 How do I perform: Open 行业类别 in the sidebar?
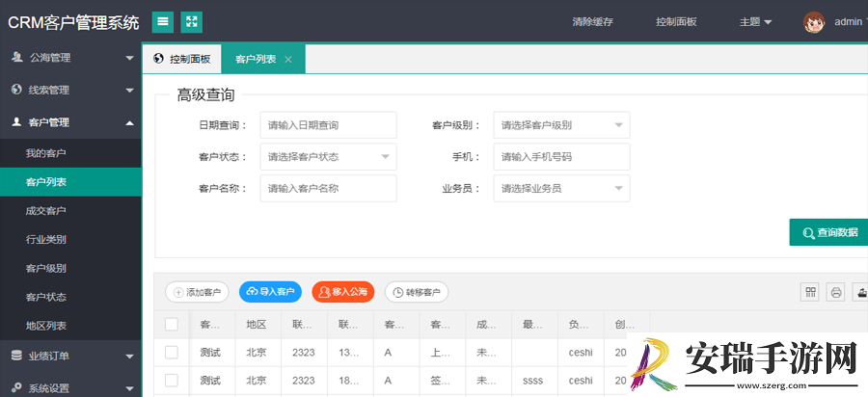[x=70, y=239]
